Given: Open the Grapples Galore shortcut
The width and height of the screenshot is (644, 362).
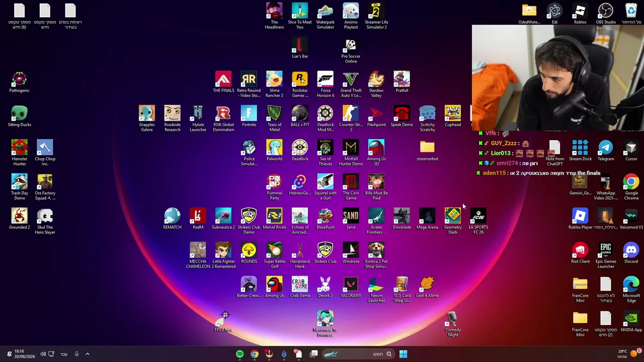Looking at the screenshot, I should [146, 119].
